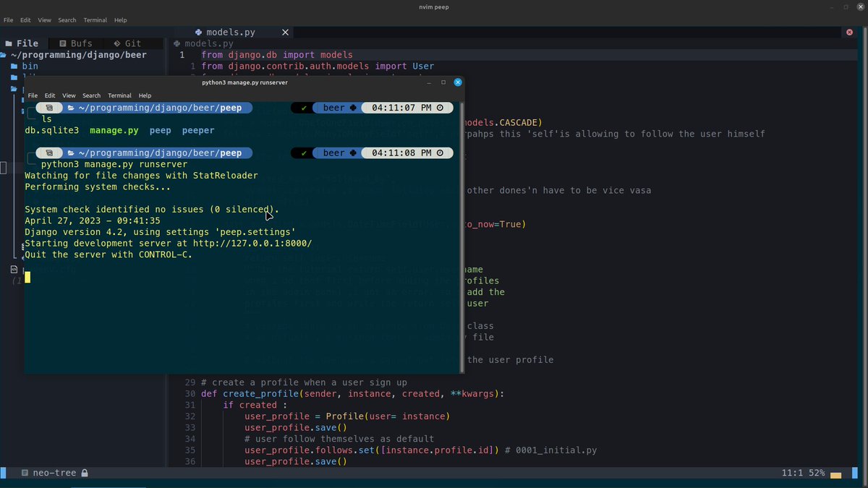Viewport: 868px width, 488px height.
Task: Close the runserver terminal window
Action: pyautogui.click(x=458, y=82)
